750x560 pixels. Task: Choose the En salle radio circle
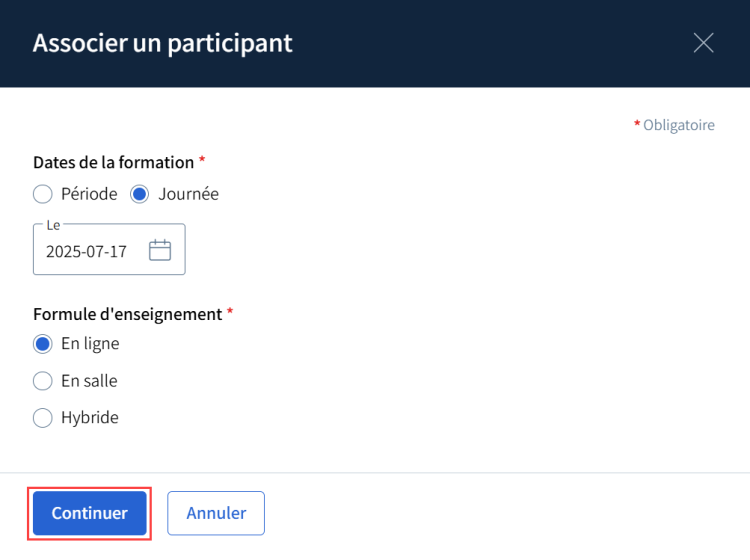(43, 381)
